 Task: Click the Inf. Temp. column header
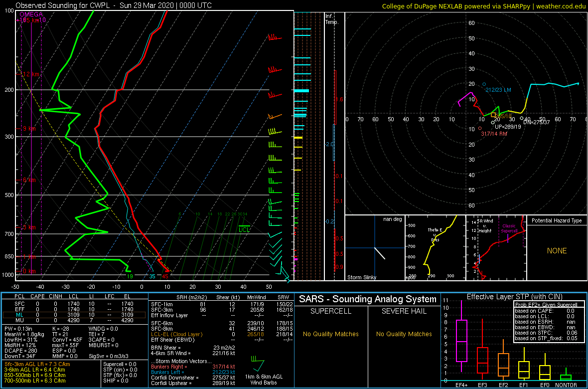332,19
